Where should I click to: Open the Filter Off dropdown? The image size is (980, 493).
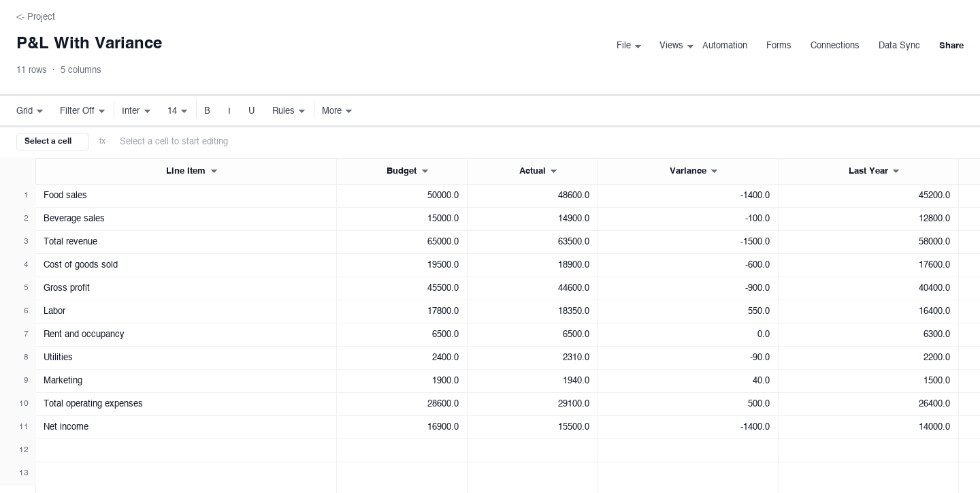[x=82, y=110]
